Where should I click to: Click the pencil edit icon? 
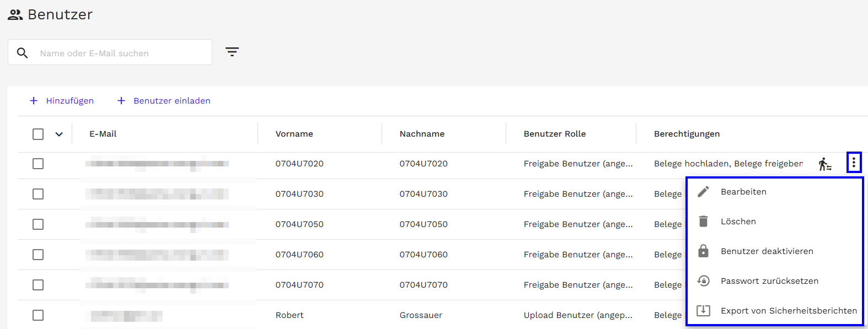click(703, 192)
